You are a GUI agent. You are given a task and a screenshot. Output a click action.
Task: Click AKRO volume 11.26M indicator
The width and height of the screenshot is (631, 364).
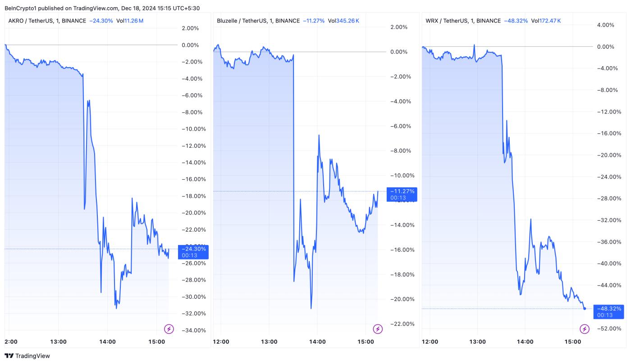point(130,21)
